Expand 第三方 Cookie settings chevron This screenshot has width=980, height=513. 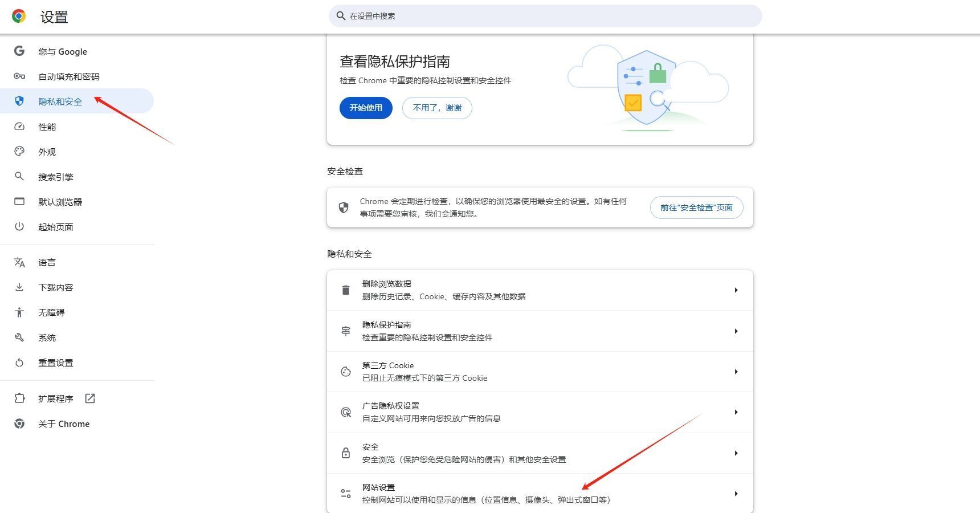coord(736,371)
